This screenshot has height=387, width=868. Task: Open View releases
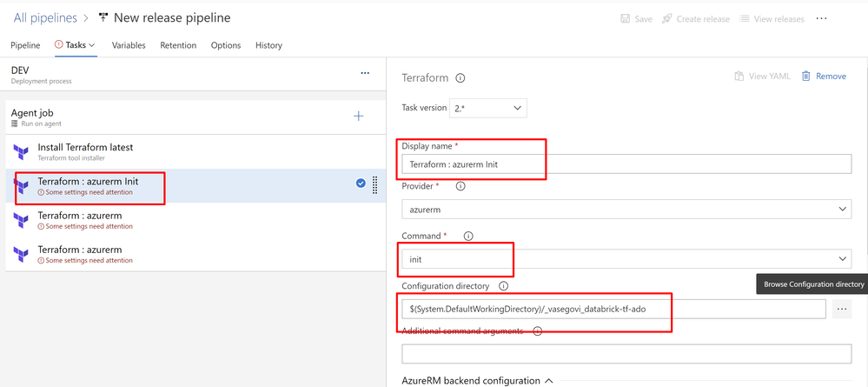click(x=772, y=19)
